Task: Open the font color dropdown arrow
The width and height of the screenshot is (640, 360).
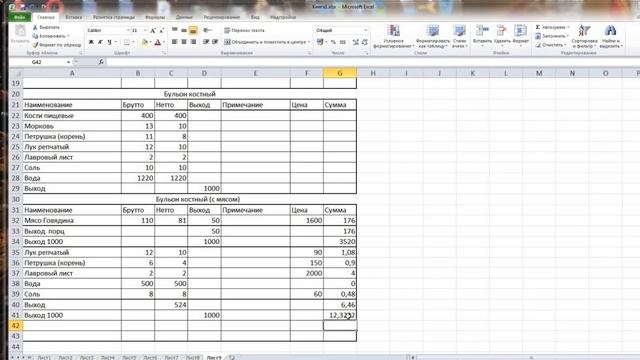Action: 164,42
